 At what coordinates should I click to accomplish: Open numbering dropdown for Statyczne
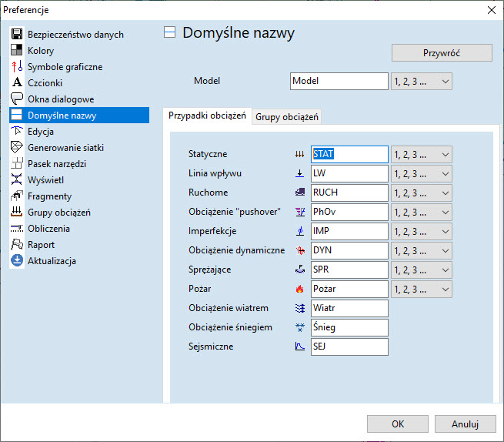click(421, 154)
